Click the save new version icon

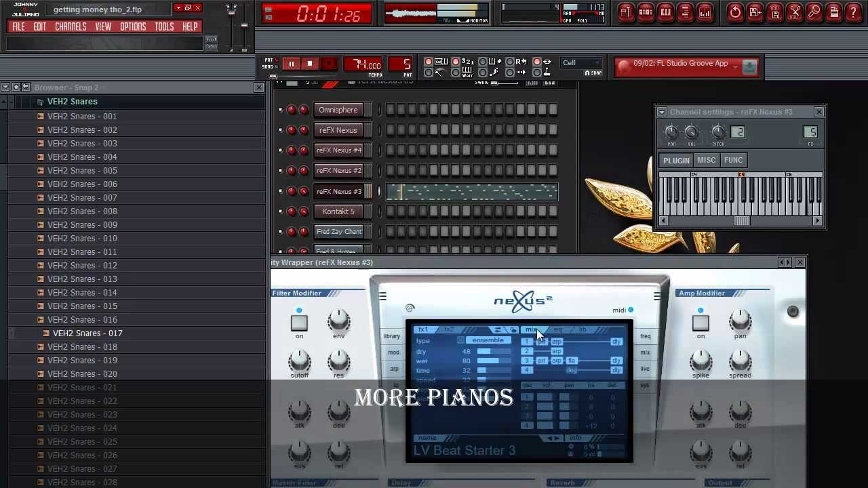[755, 12]
